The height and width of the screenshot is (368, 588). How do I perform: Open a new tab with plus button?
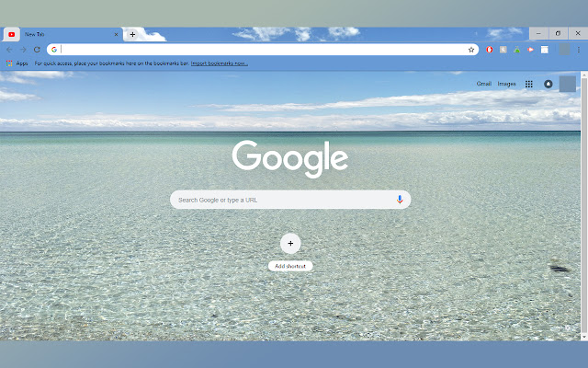coord(132,35)
